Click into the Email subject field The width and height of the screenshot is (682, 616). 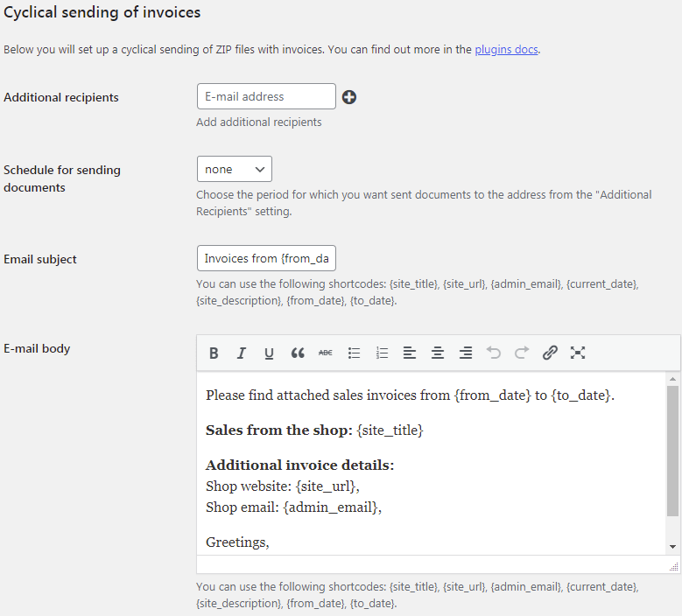pyautogui.click(x=266, y=259)
